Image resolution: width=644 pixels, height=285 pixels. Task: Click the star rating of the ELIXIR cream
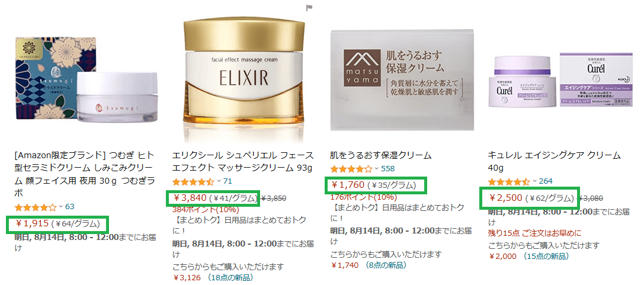click(193, 181)
